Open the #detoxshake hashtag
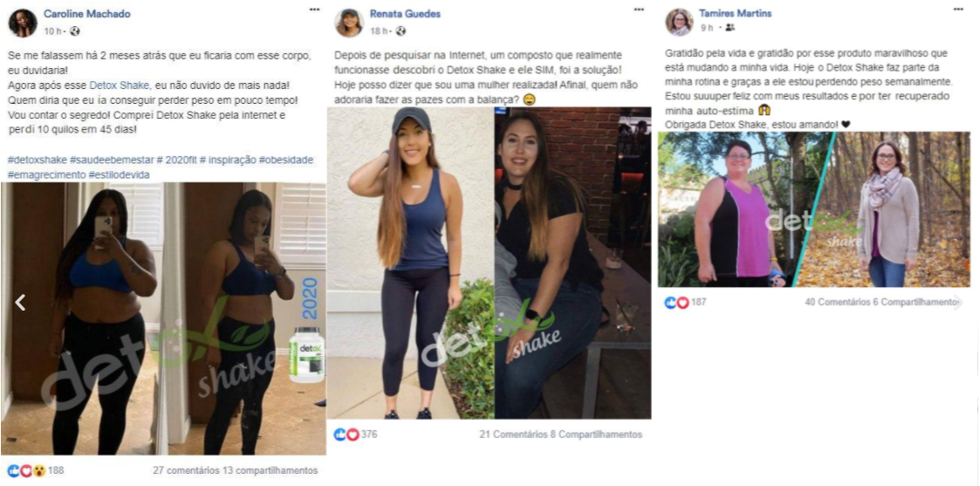 [38, 160]
